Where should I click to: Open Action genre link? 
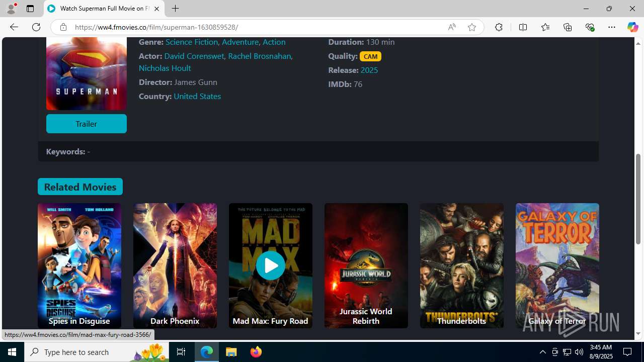(x=274, y=42)
